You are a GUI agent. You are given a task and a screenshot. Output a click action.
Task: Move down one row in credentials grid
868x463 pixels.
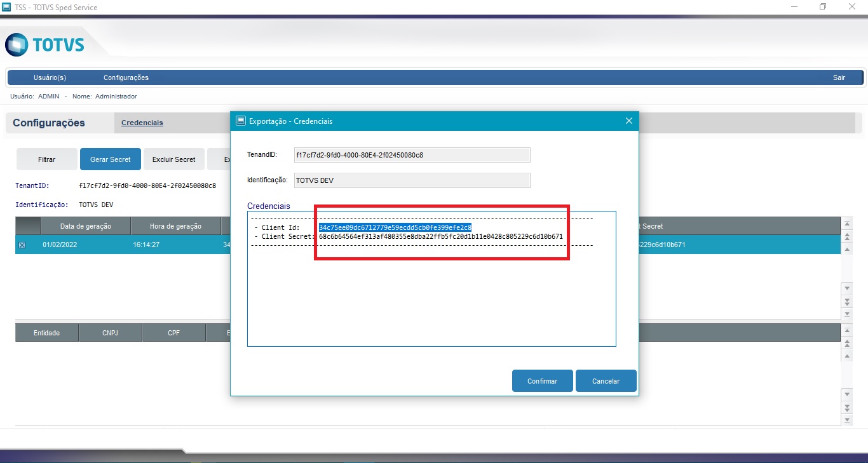click(x=846, y=288)
